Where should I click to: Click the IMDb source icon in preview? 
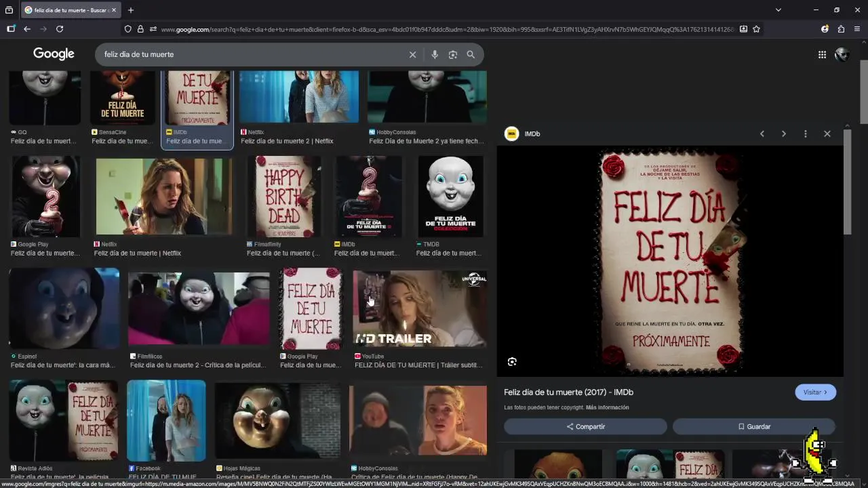point(512,134)
